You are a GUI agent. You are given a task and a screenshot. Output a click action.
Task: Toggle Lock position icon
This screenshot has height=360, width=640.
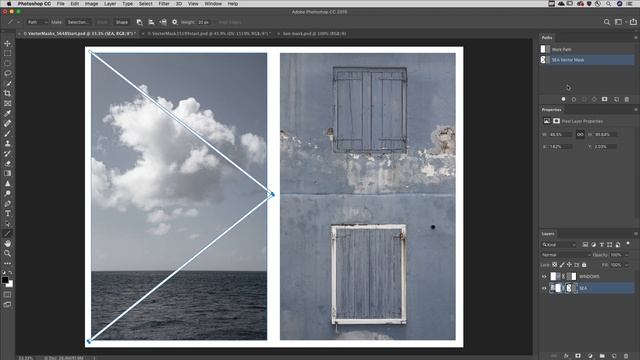569,265
